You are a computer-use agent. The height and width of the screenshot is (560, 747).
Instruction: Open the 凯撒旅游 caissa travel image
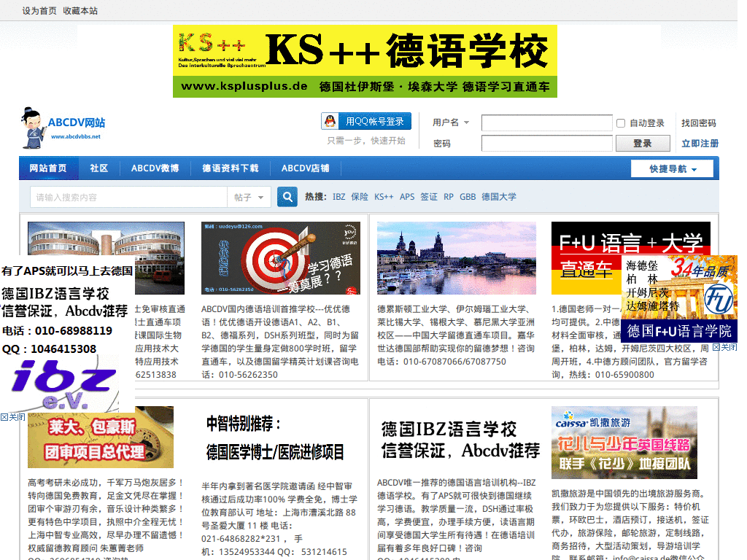coord(624,443)
